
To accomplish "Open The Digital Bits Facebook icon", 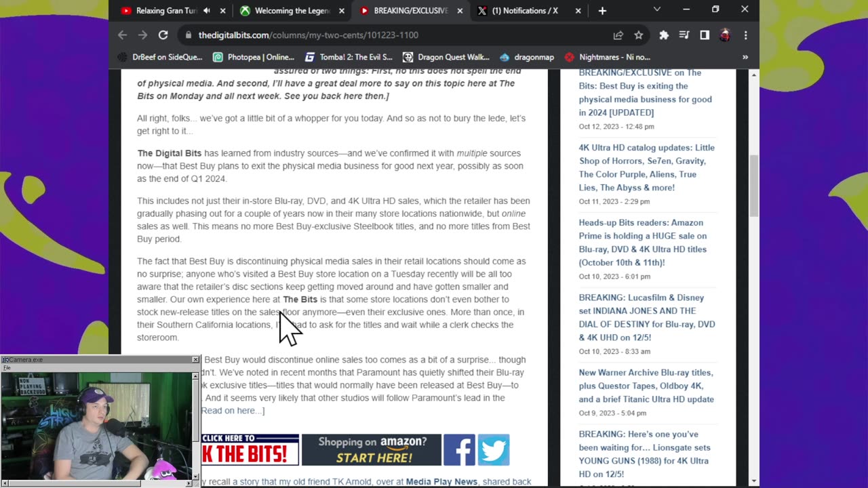I will tap(459, 450).
